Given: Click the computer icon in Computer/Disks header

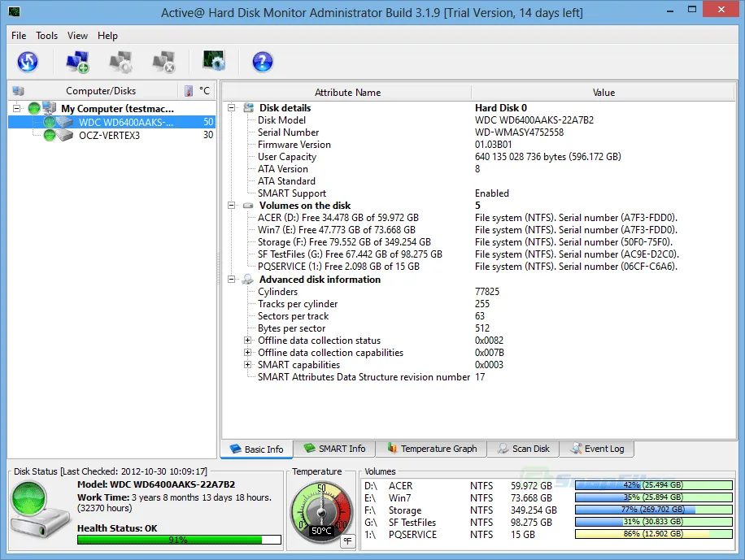Looking at the screenshot, I should point(19,91).
